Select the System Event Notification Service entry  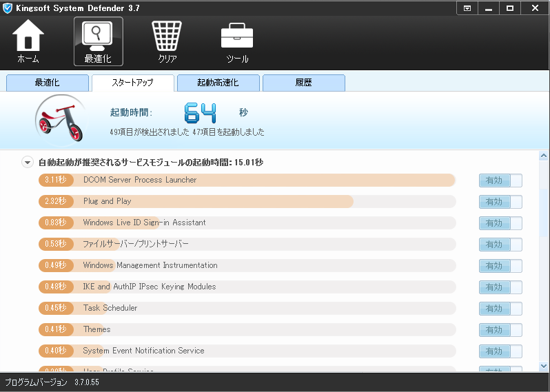(x=143, y=351)
